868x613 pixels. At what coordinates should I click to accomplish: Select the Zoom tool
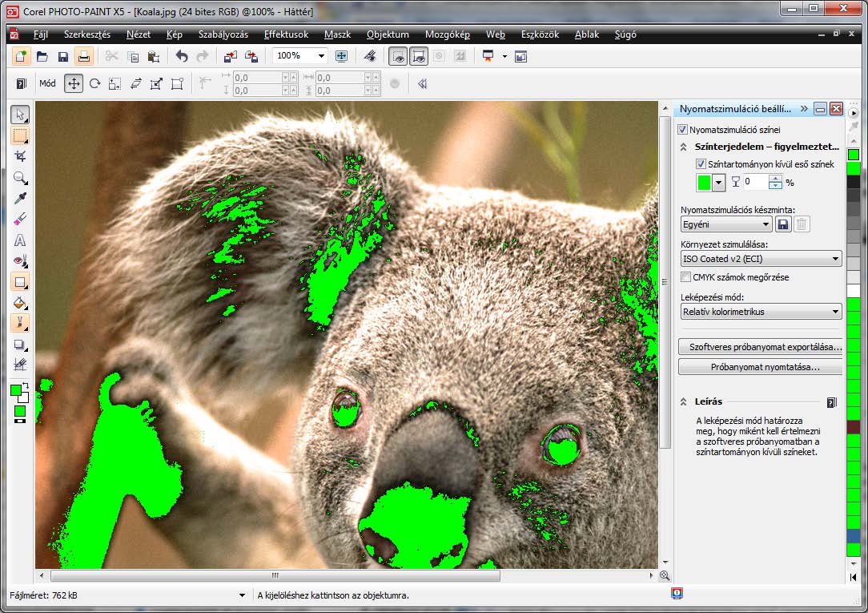coord(20,178)
